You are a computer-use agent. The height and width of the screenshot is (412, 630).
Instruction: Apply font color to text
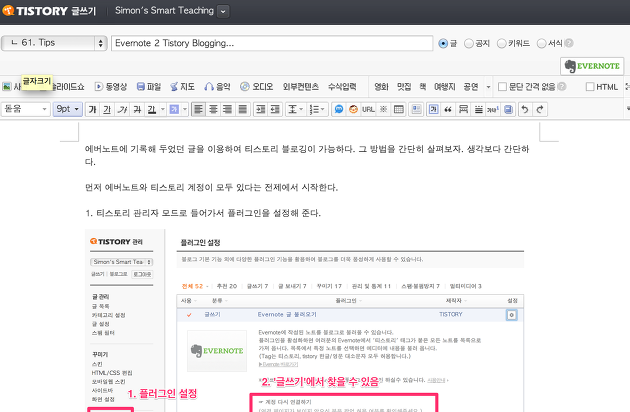pyautogui.click(x=151, y=109)
